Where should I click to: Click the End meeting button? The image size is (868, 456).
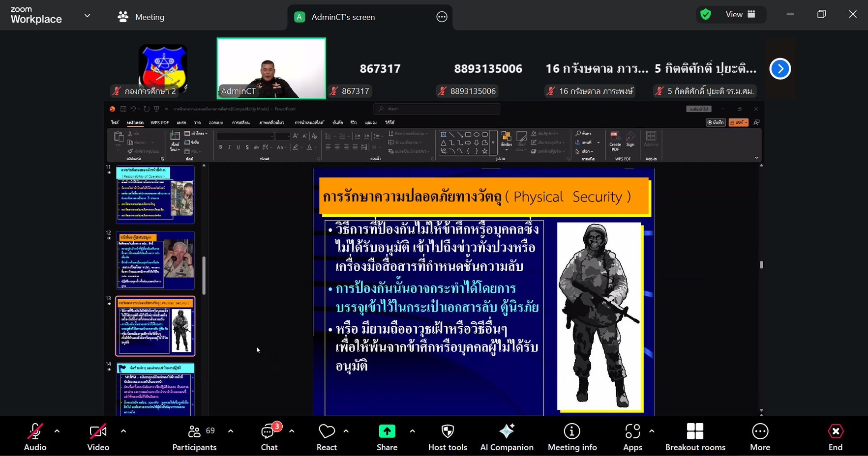coord(835,437)
